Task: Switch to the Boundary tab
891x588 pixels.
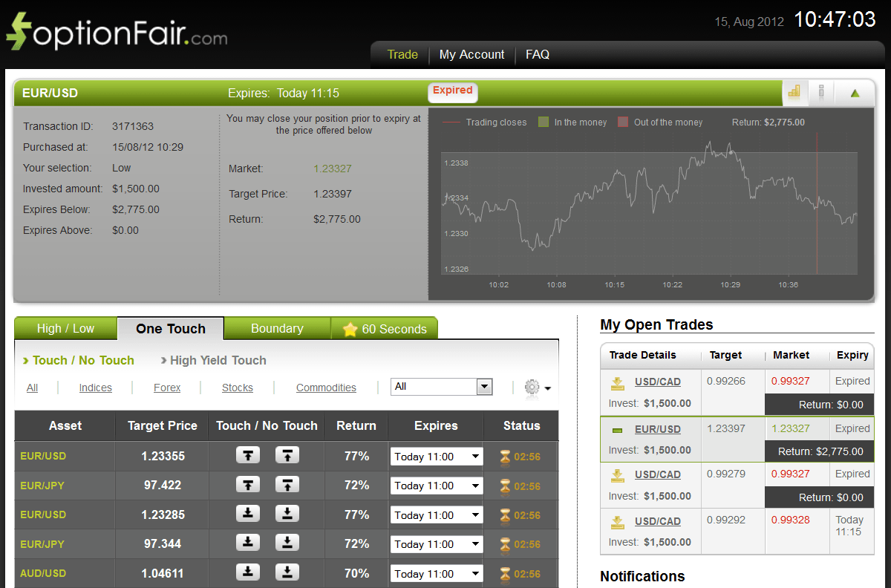Action: [277, 328]
